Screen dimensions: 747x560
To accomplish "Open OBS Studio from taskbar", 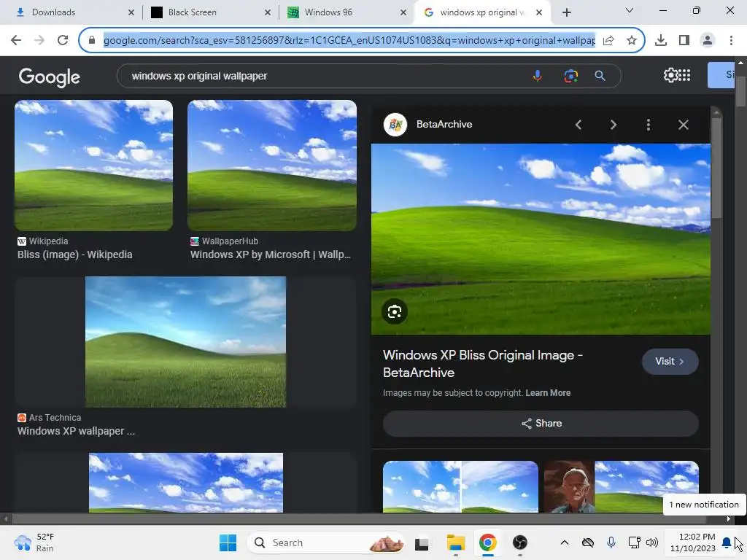I will (519, 542).
